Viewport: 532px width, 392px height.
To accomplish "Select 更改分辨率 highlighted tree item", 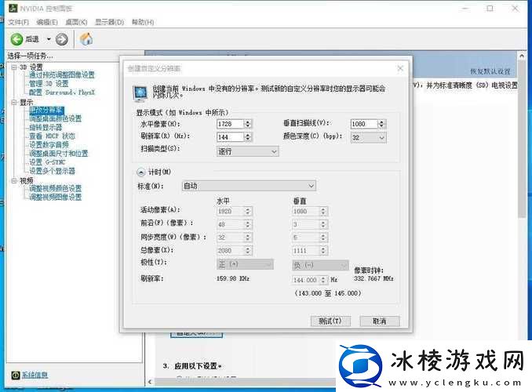I will (x=46, y=110).
